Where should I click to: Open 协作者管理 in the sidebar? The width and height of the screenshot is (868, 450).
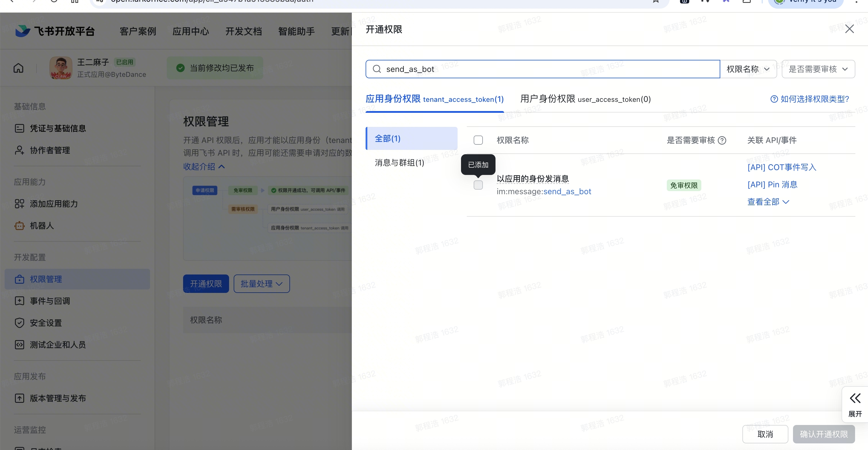tap(77, 150)
